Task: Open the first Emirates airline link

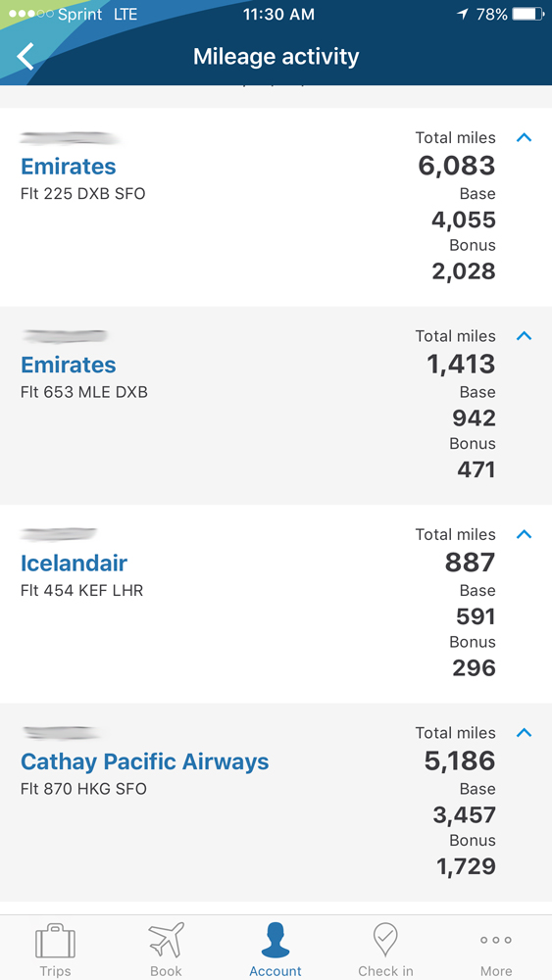Action: click(x=68, y=167)
